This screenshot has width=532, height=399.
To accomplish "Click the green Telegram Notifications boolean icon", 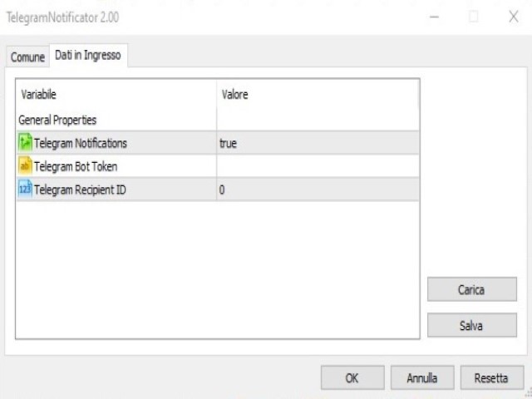I will (x=25, y=142).
